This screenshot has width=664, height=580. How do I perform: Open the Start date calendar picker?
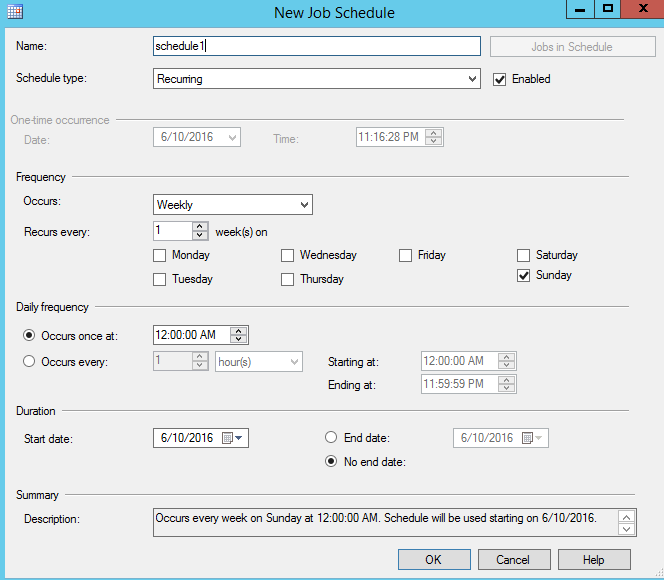point(234,438)
